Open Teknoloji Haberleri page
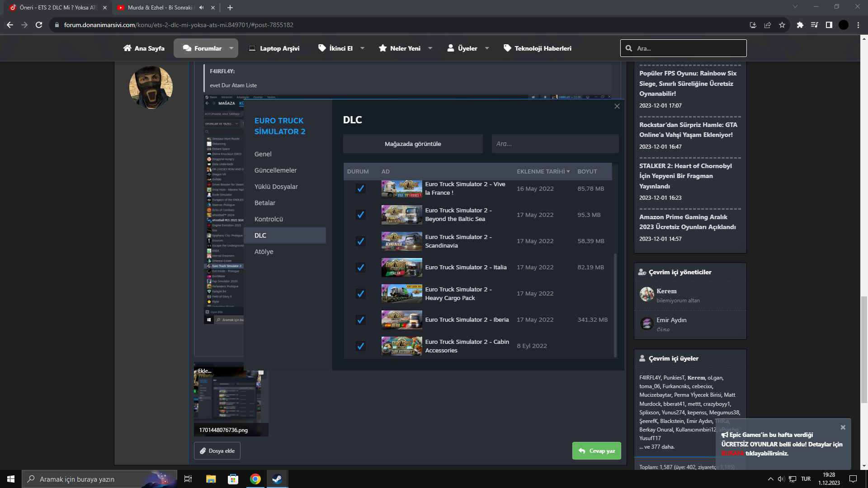 point(538,48)
